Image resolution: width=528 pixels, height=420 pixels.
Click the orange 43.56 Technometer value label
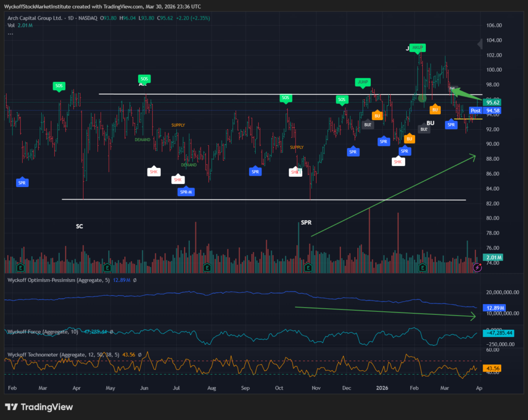tap(494, 368)
